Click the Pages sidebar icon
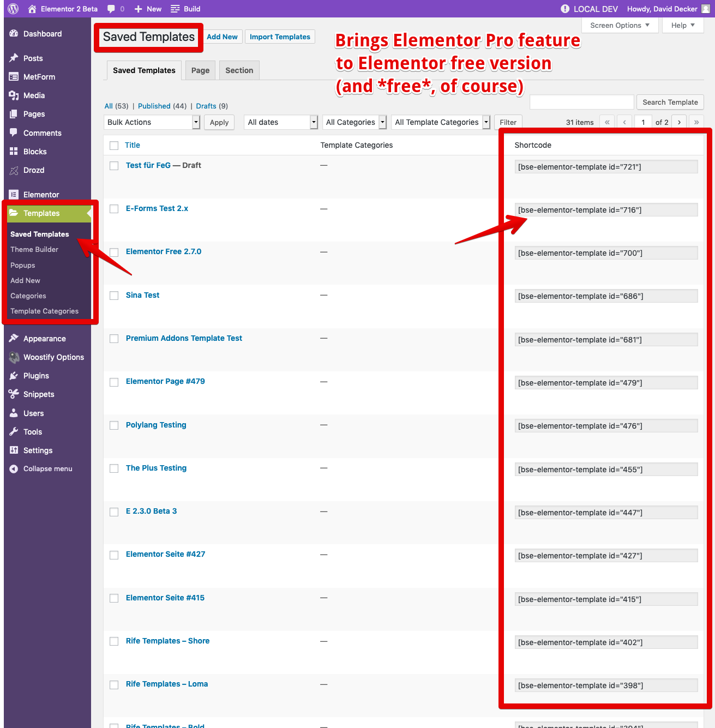715x728 pixels. point(14,114)
